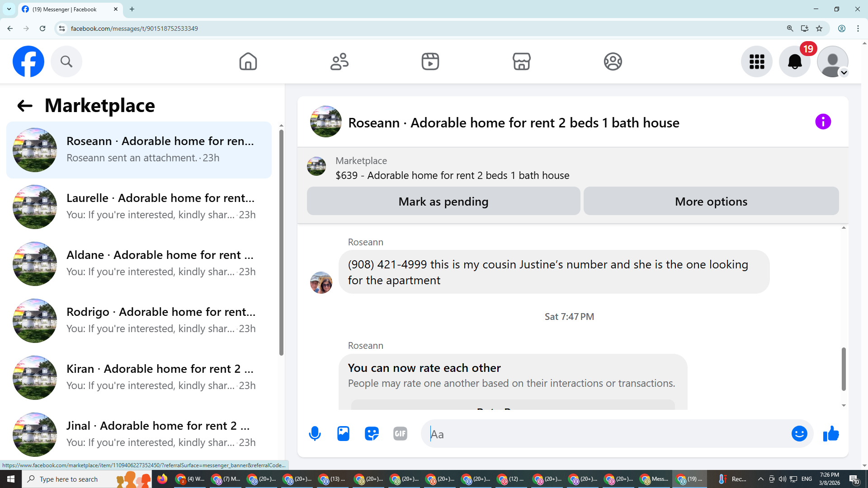Switch to the Marketplace tab

click(521, 61)
